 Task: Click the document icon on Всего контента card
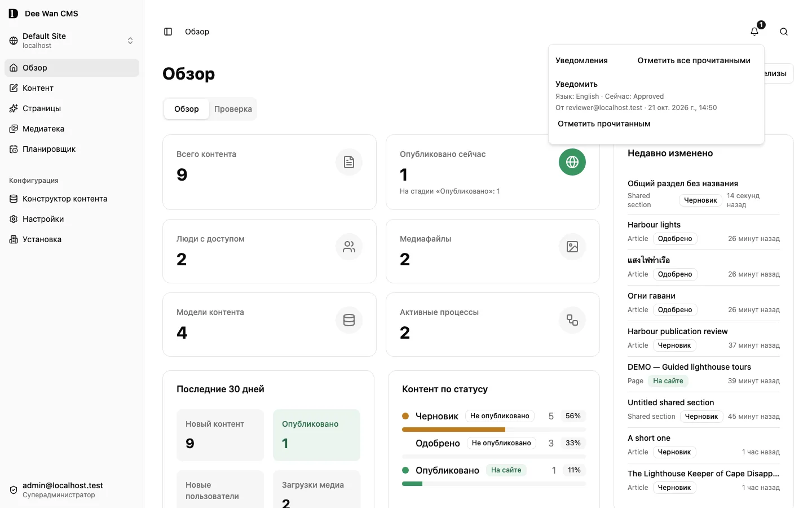349,162
